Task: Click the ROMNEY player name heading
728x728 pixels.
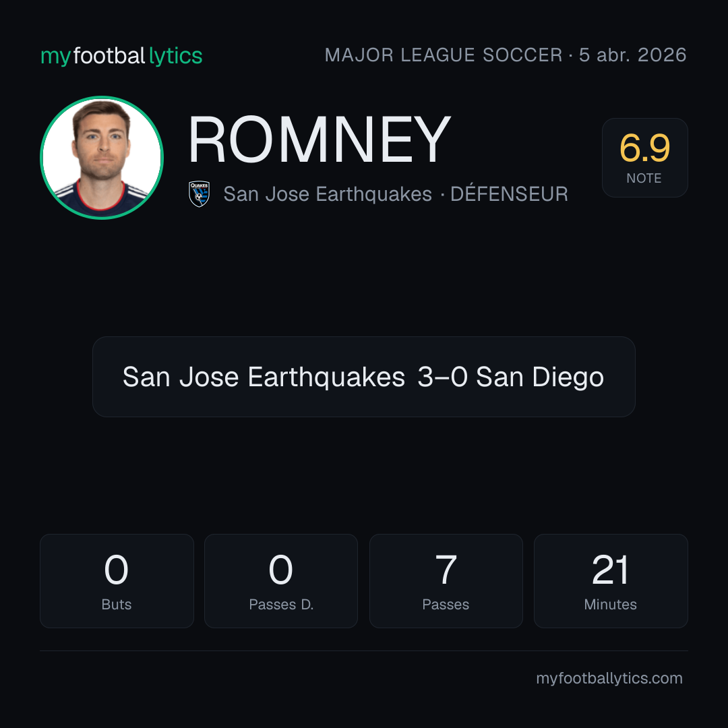Action: 320,140
